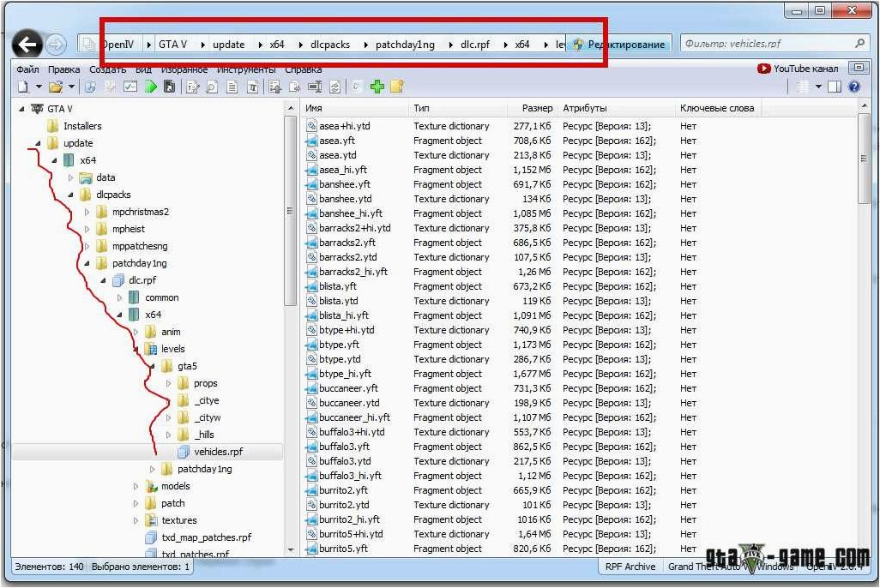
Task: Click the magnifier icon in filter field
Action: (859, 43)
